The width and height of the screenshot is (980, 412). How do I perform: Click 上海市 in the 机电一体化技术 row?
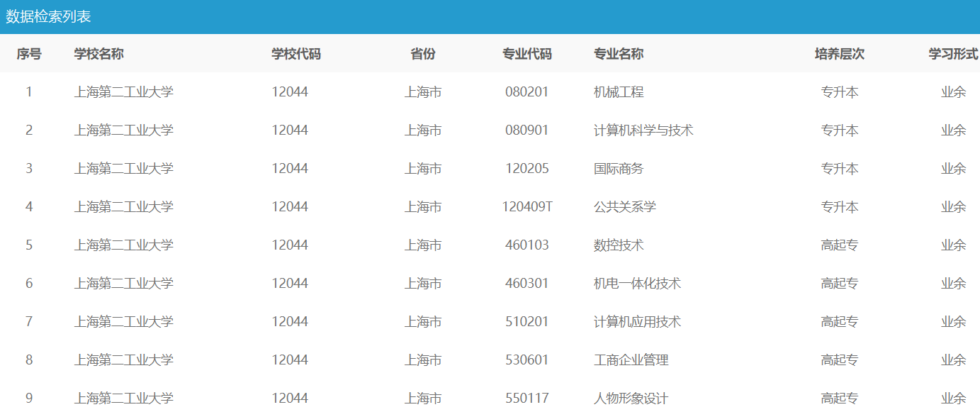(x=423, y=283)
